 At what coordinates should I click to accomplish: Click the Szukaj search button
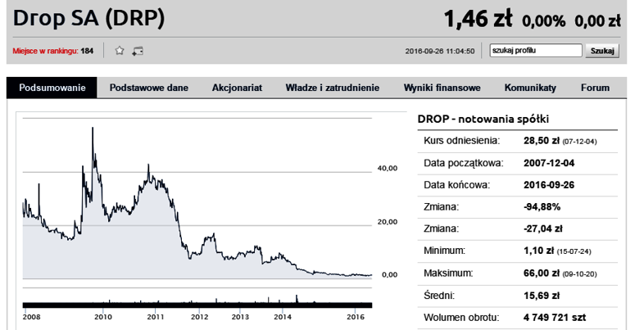tap(602, 51)
